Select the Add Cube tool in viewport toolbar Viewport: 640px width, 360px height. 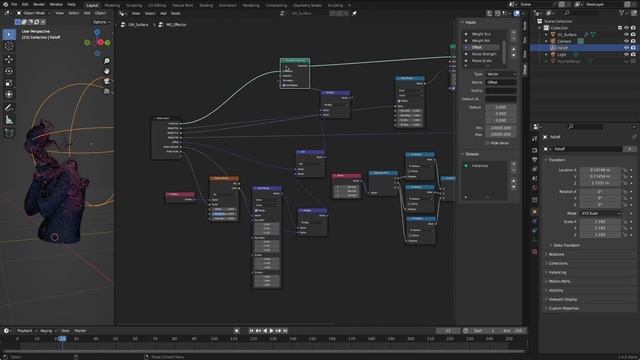pos(9,133)
